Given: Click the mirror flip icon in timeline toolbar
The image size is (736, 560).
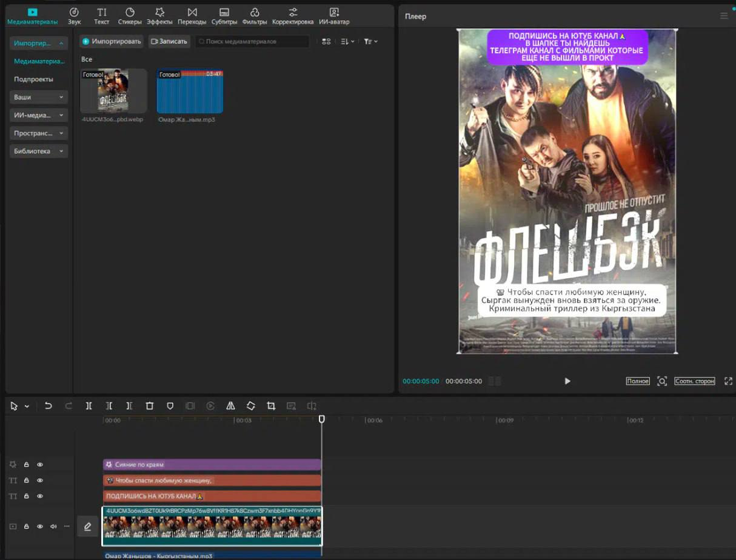Looking at the screenshot, I should point(230,406).
